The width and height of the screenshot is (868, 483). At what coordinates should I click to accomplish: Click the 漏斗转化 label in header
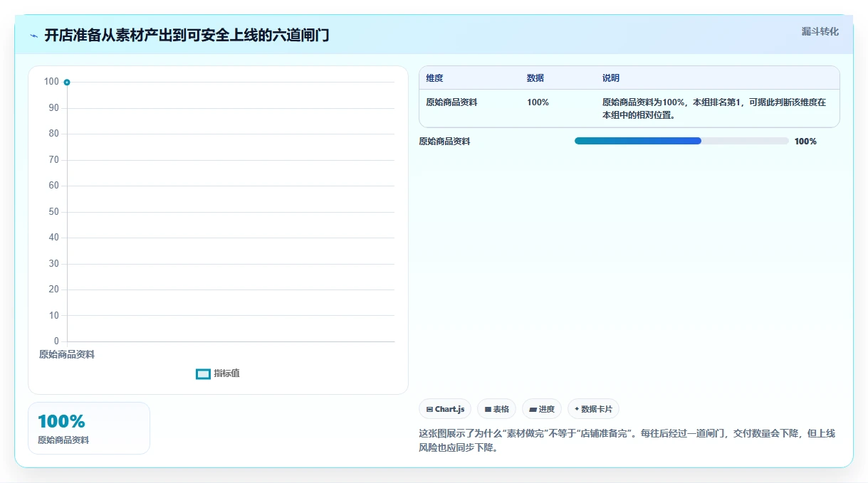click(x=820, y=31)
